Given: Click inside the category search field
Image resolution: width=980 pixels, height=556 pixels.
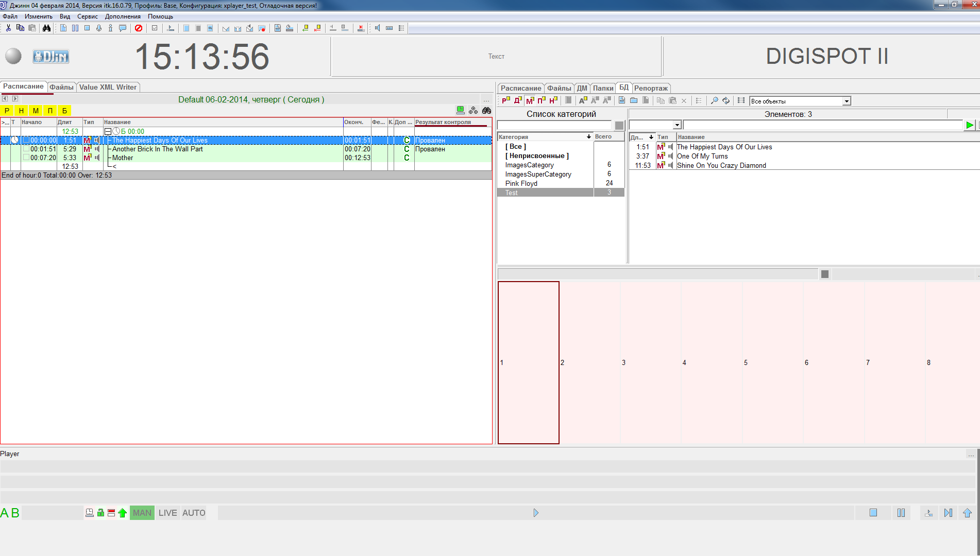Looking at the screenshot, I should coord(554,125).
